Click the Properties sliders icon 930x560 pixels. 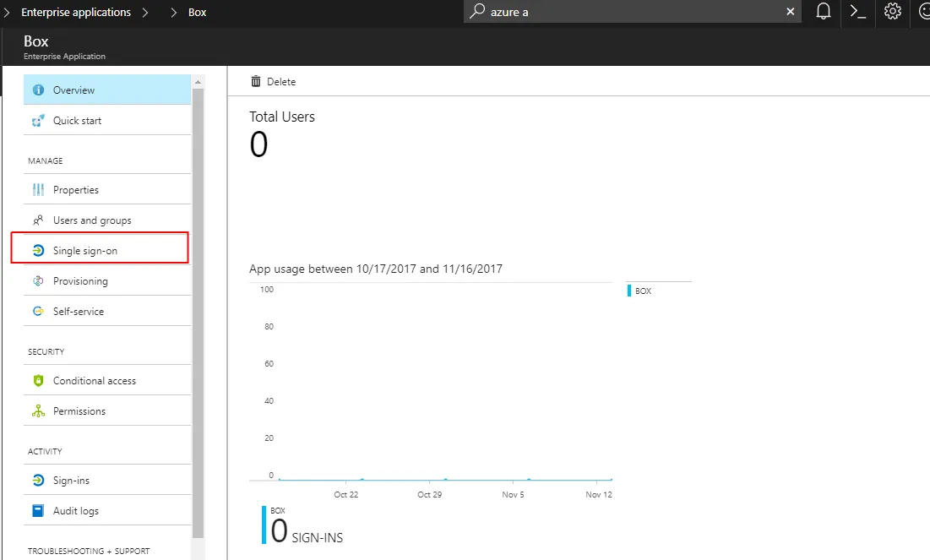click(38, 190)
